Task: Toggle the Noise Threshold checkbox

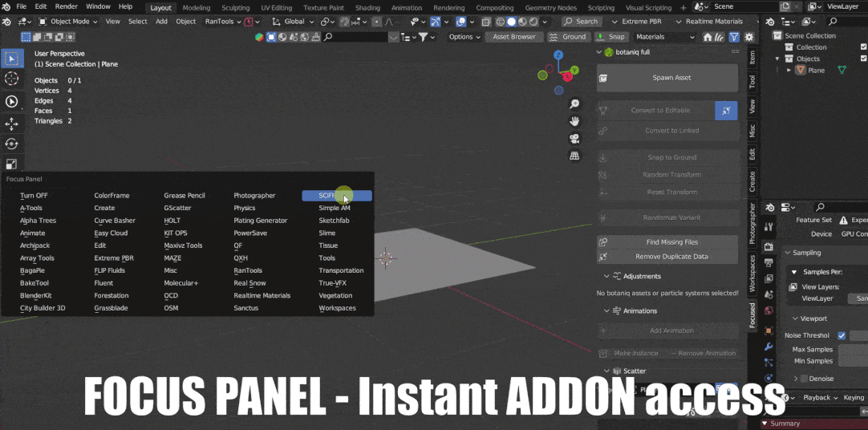Action: [842, 335]
